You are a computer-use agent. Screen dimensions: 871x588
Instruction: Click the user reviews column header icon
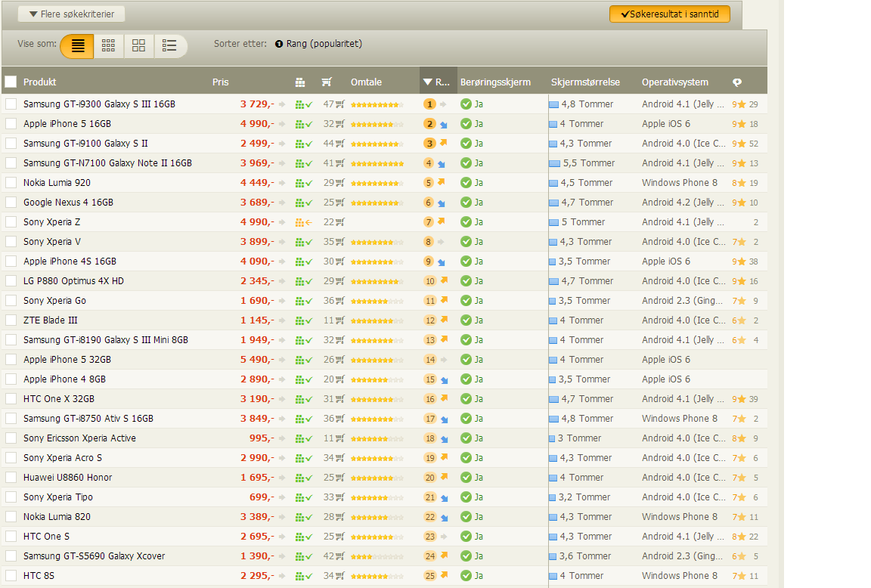click(x=737, y=82)
